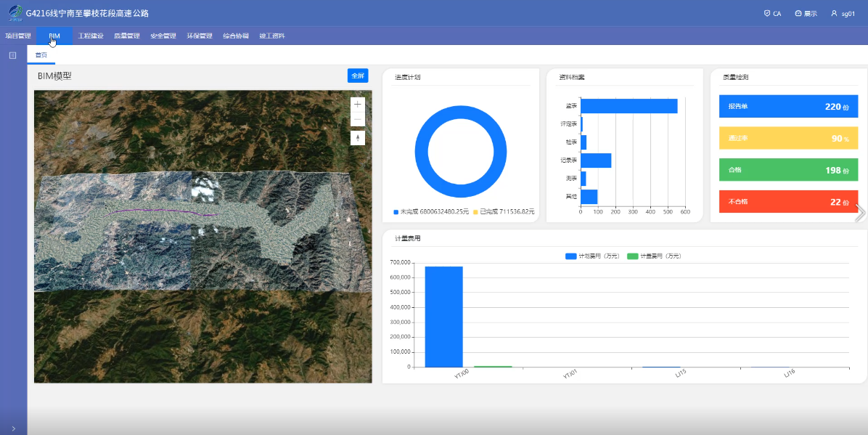The width and height of the screenshot is (868, 435).
Task: Open the 质量管理 menu
Action: 127,36
